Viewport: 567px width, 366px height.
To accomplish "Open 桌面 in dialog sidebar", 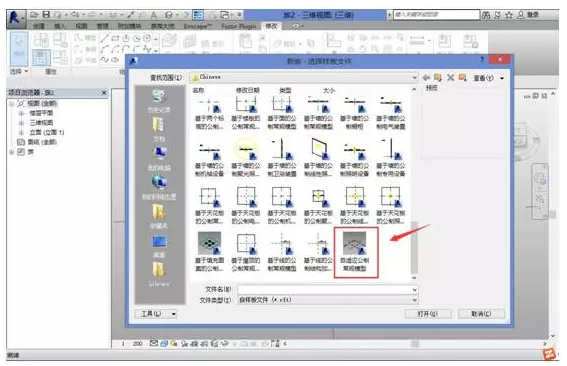I will 159,246.
